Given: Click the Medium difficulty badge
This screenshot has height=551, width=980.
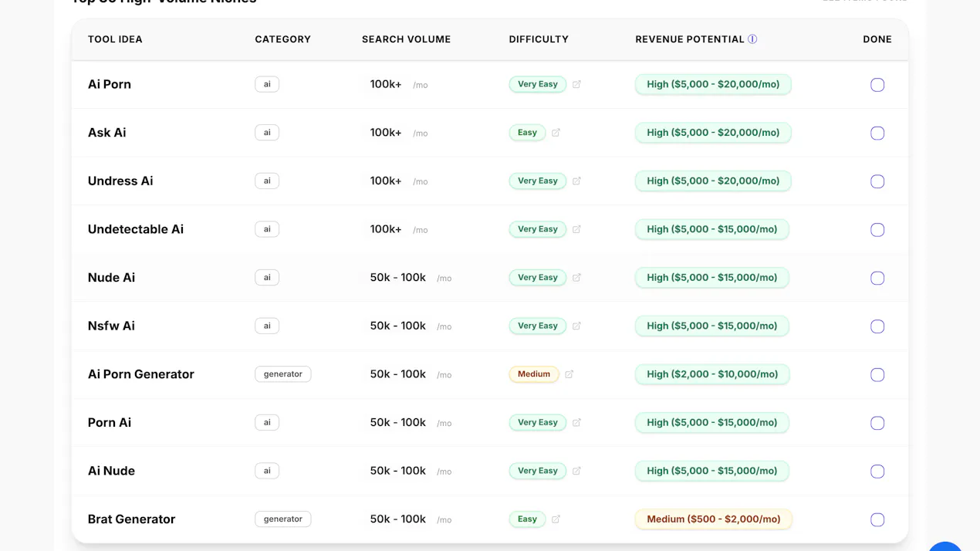Looking at the screenshot, I should coord(534,374).
